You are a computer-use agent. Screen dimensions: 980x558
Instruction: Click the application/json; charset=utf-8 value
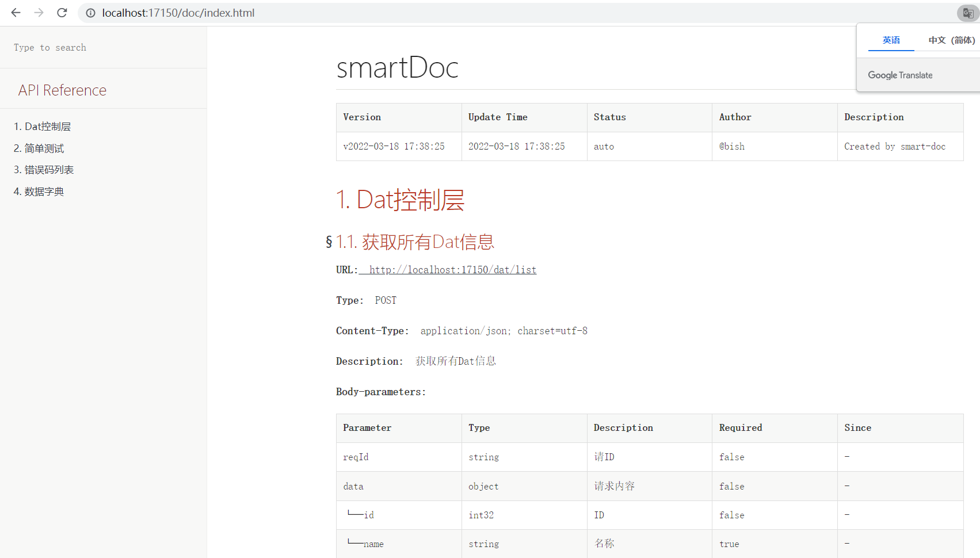[504, 331]
